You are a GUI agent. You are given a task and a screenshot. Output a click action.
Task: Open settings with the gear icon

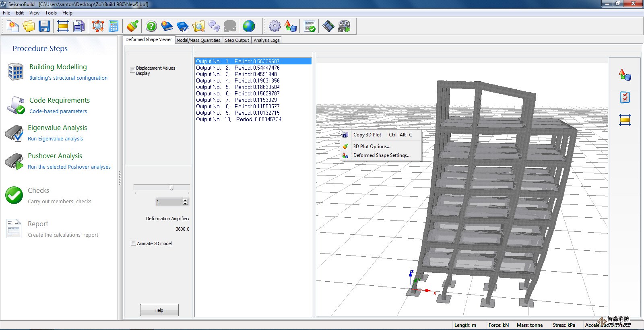(x=275, y=27)
